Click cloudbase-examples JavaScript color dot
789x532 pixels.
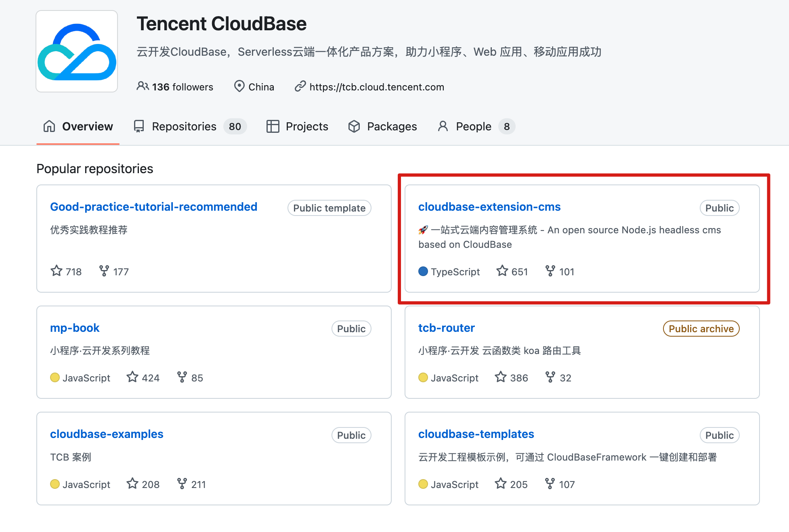55,484
